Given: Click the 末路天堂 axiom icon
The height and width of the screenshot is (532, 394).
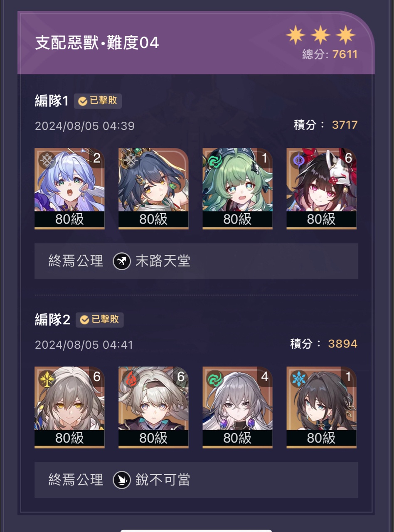Looking at the screenshot, I should (122, 261).
